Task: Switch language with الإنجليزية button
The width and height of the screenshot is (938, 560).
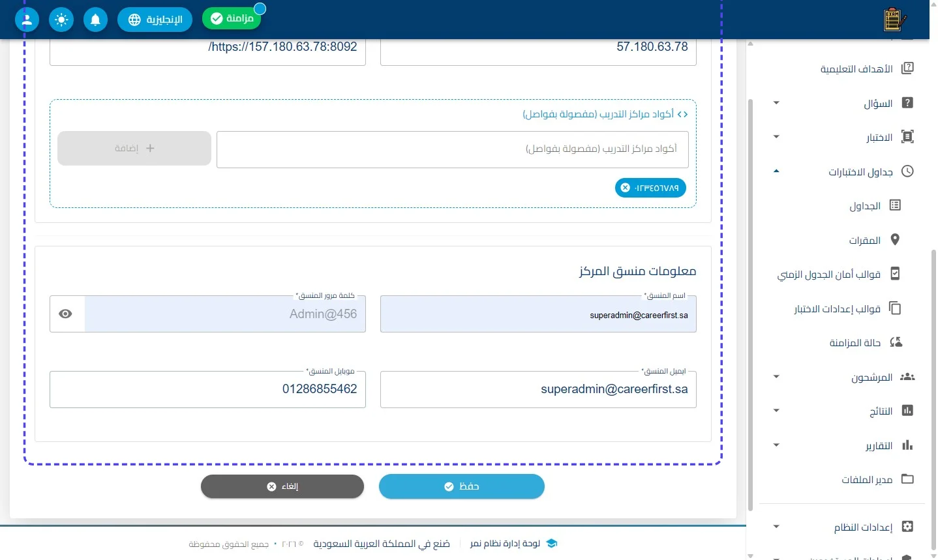Action: pos(155,20)
